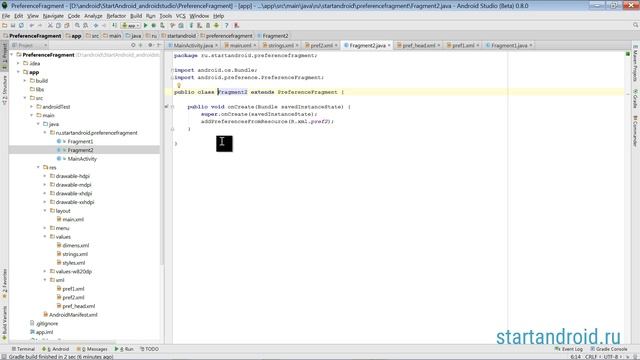Click the Search Everywhere magnifier icon
640x360 pixels.
[x=636, y=25]
